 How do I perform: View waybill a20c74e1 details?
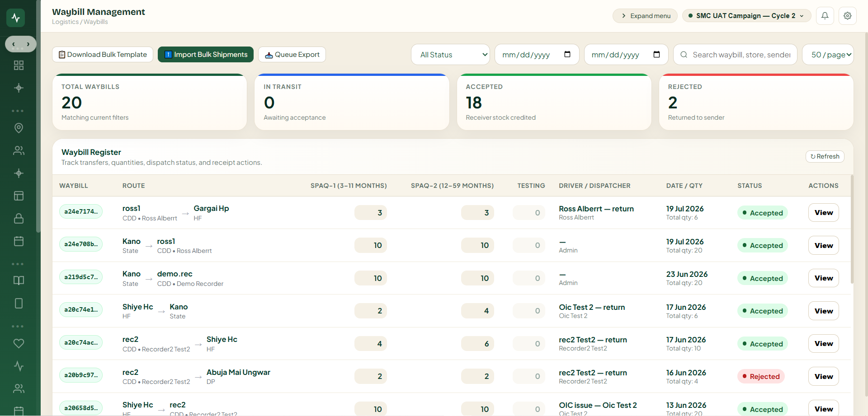[824, 311]
